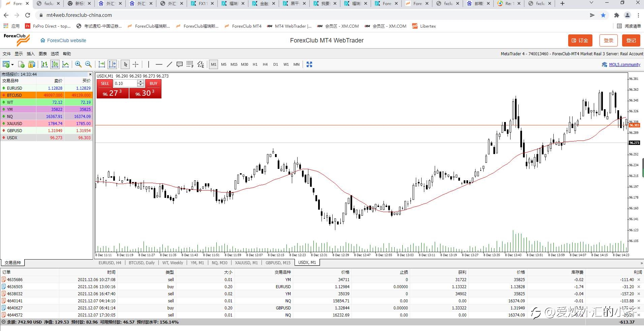Toggle chart auto-scroll to latest bar
This screenshot has height=331, width=644.
[101, 64]
